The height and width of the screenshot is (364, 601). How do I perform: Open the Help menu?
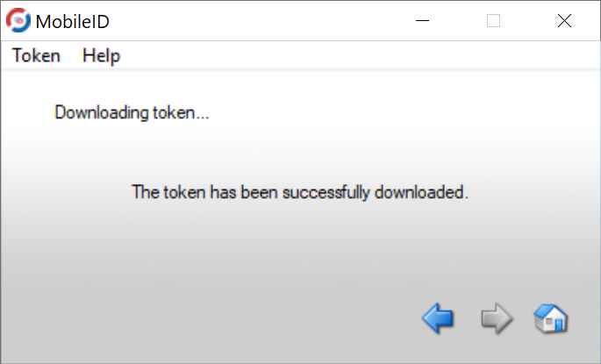pos(102,55)
